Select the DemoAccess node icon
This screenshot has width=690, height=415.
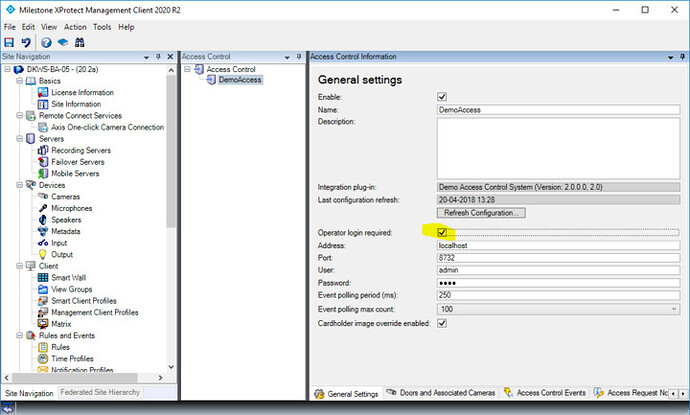pyautogui.click(x=211, y=80)
